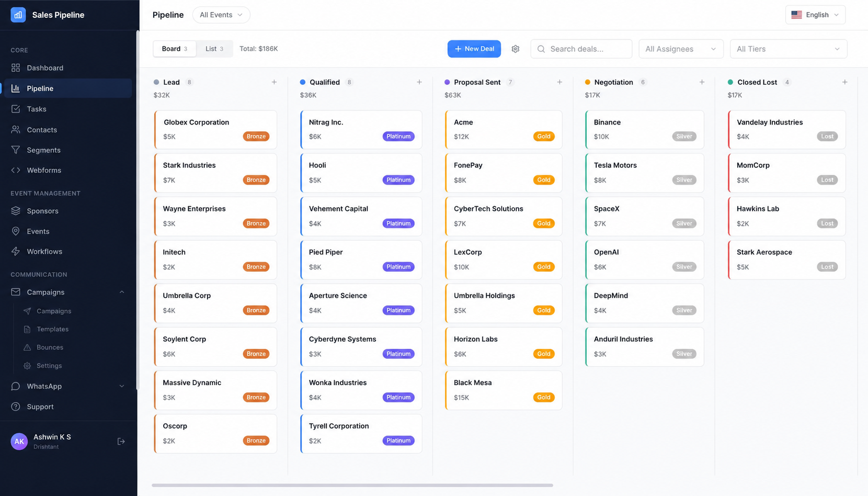Screen dimensions: 868x496
Task: Open the Tesla Motors deal card
Action: tap(645, 173)
